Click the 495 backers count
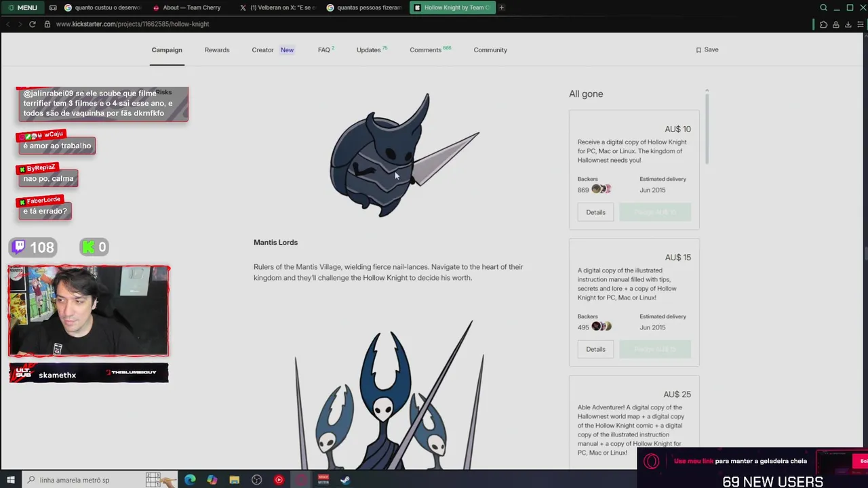This screenshot has width=868, height=488. (x=583, y=327)
